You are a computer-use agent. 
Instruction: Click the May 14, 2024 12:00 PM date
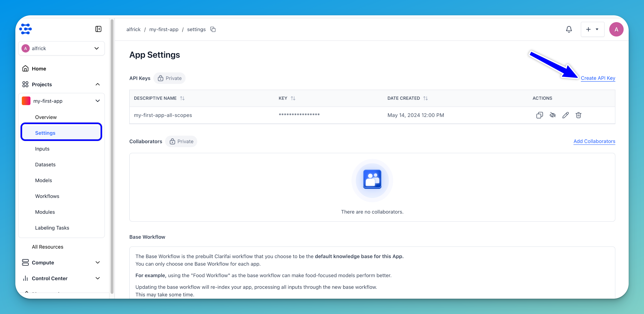[x=416, y=115]
